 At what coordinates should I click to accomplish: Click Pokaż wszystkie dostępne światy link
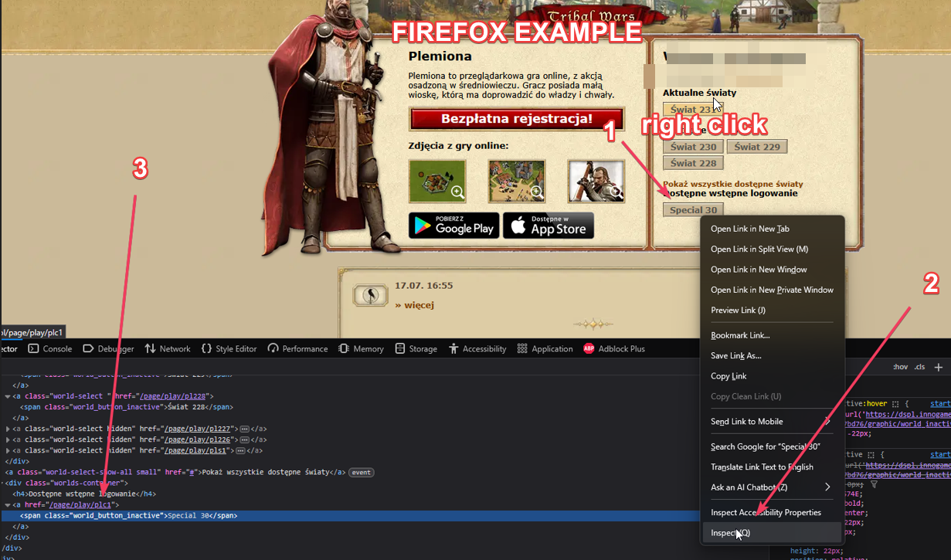732,184
